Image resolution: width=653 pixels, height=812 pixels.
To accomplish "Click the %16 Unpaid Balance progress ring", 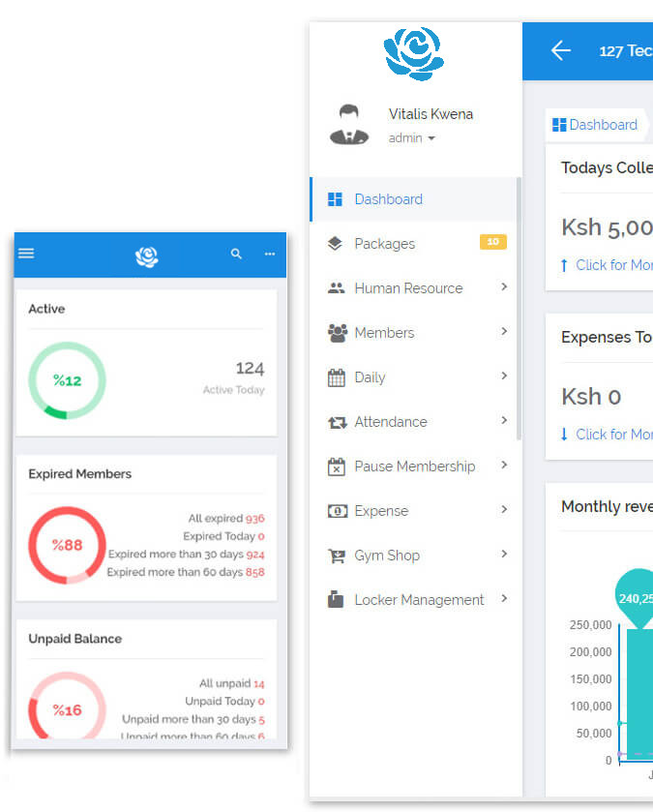I will click(67, 706).
